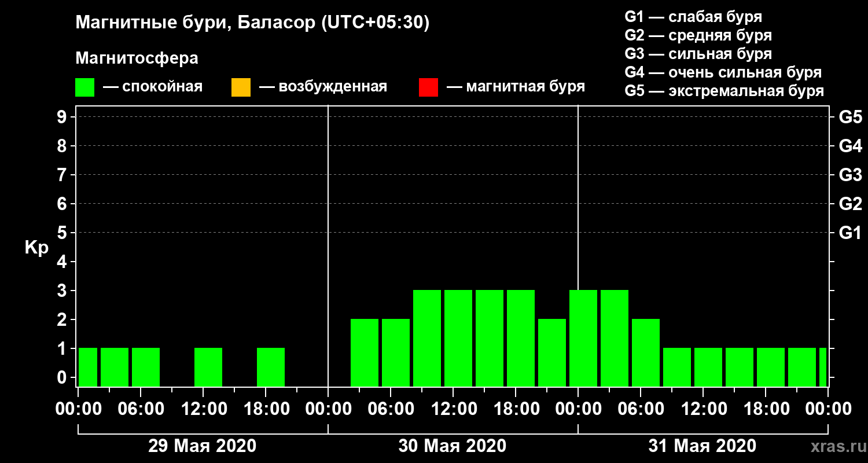Image resolution: width=868 pixels, height=463 pixels.
Task: Click the 'Kp' axis title
Action: pos(36,248)
